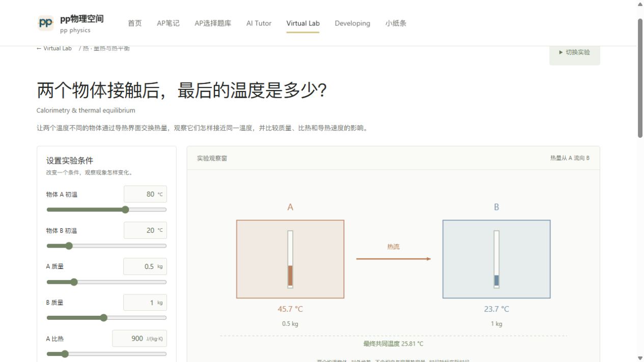Click the 实验观察窗 panel title

(x=212, y=158)
